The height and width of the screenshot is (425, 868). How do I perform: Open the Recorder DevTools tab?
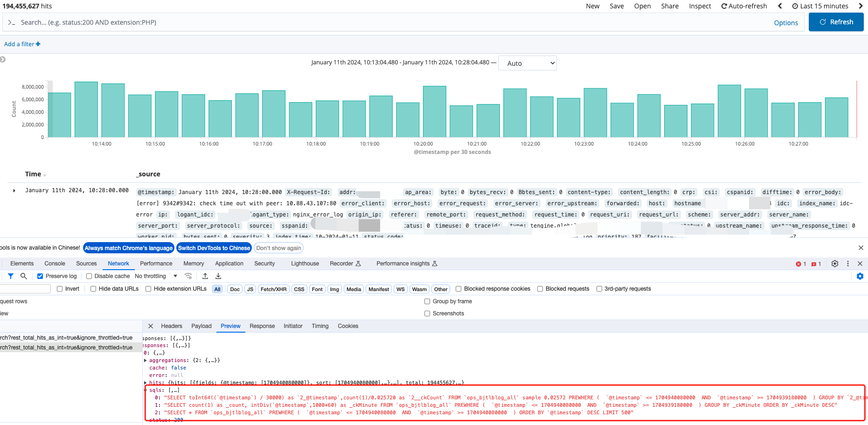[x=345, y=264]
